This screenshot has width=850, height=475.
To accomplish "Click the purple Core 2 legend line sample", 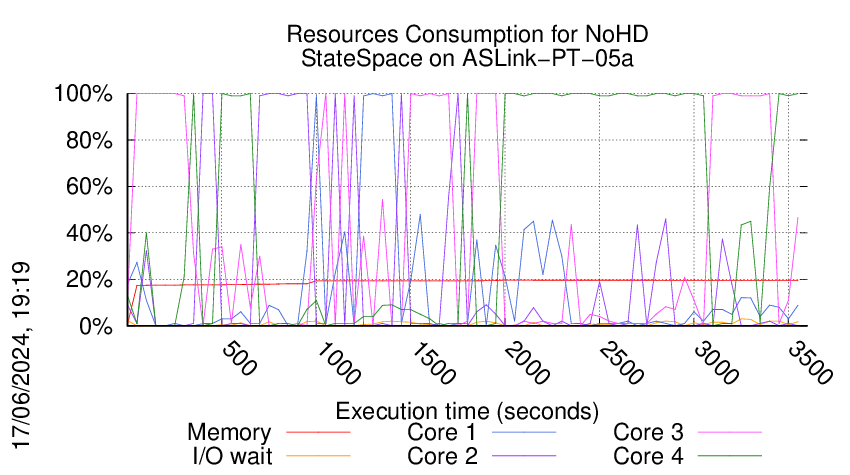I will [x=524, y=456].
